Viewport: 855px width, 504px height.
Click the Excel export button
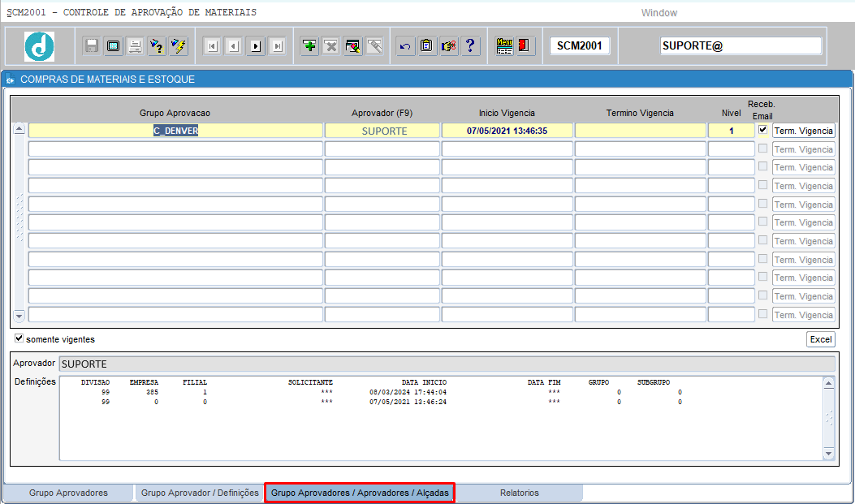click(x=821, y=339)
